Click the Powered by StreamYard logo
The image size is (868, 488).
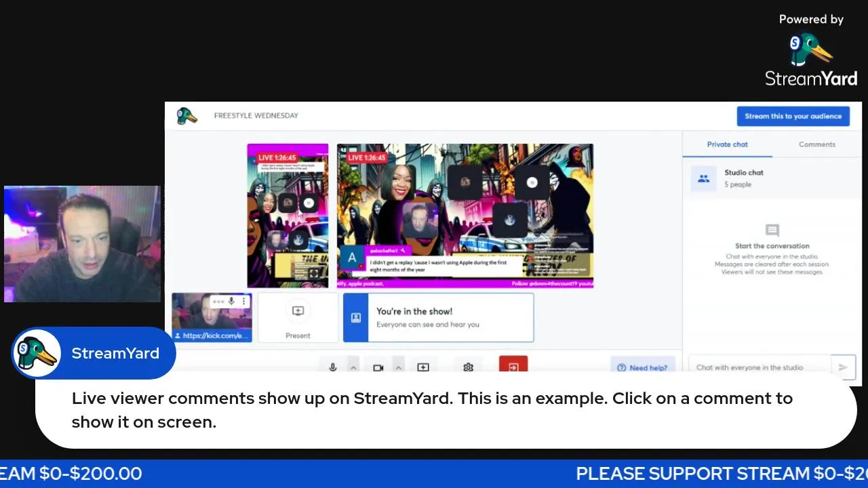click(x=811, y=51)
